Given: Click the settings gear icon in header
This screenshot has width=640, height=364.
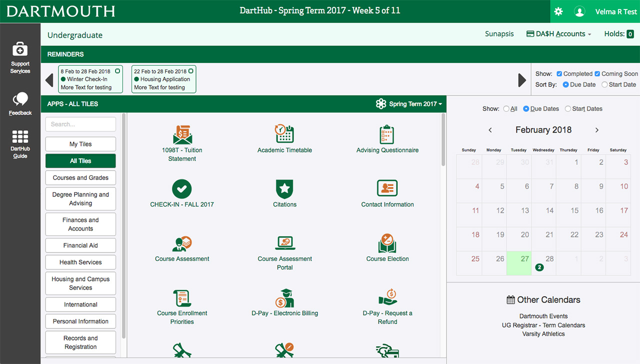Looking at the screenshot, I should click(558, 11).
